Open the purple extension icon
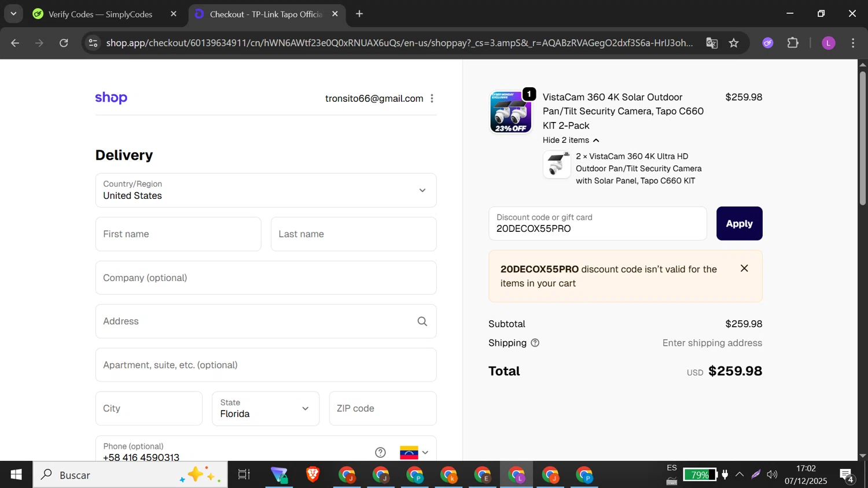Image resolution: width=868 pixels, height=488 pixels. [768, 43]
